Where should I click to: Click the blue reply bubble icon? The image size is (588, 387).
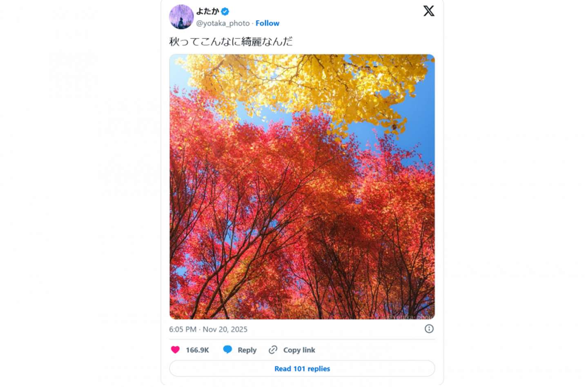pyautogui.click(x=227, y=349)
